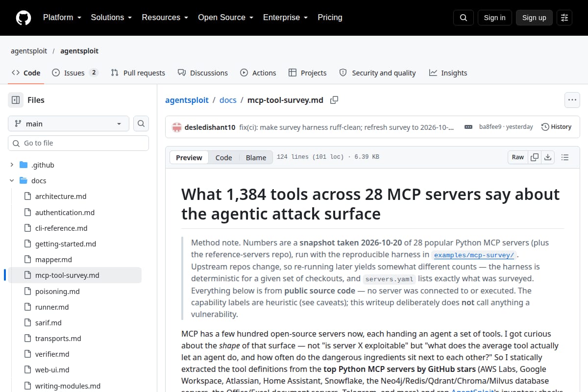The image size is (588, 392).
Task: Click desledishant10 avatar image
Action: click(x=176, y=127)
